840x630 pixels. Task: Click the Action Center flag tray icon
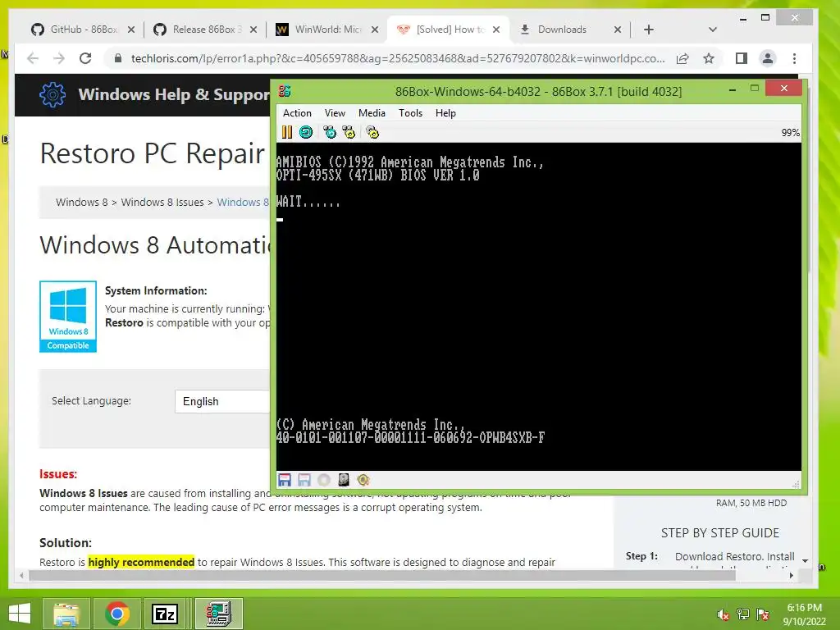click(763, 614)
